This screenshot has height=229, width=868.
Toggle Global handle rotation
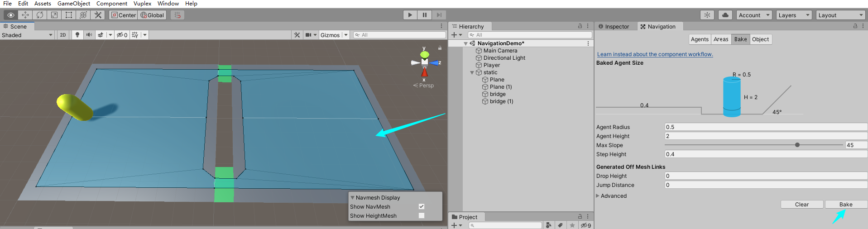(152, 15)
